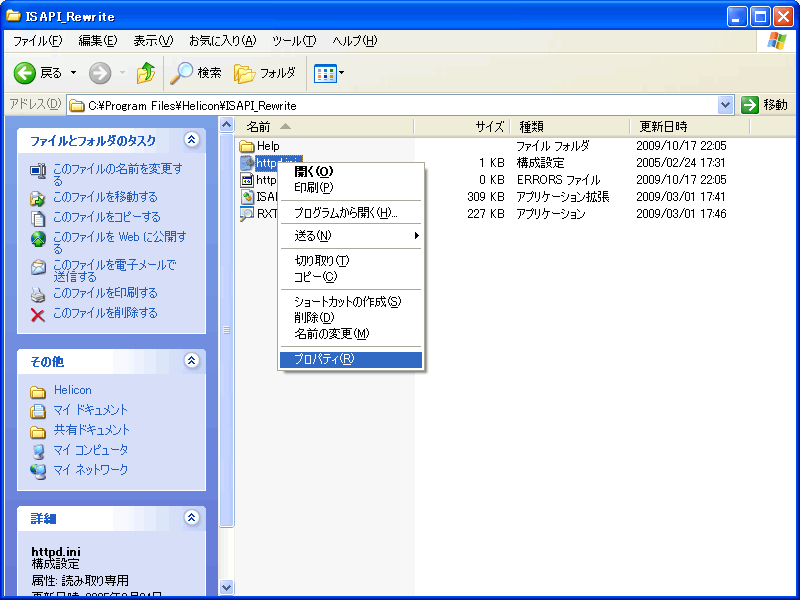800x600 pixels.
Task: Click the Go (移動) button
Action: [x=765, y=105]
